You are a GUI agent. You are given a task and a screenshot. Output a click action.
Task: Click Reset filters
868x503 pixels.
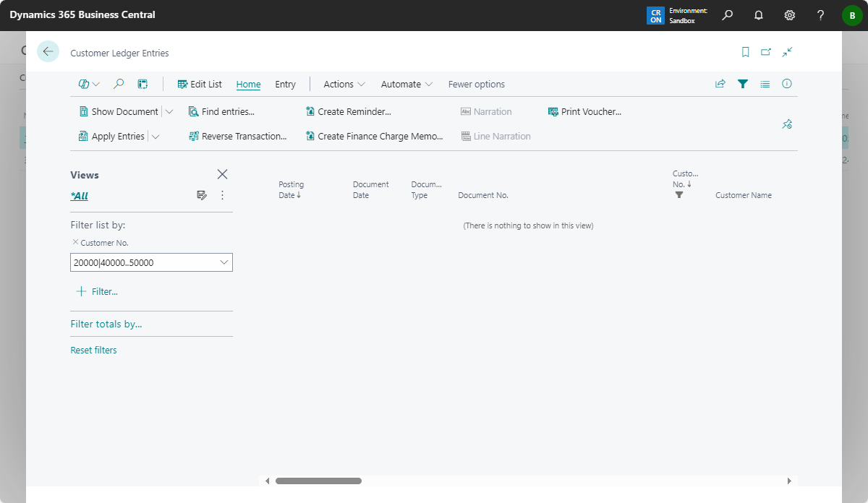93,350
